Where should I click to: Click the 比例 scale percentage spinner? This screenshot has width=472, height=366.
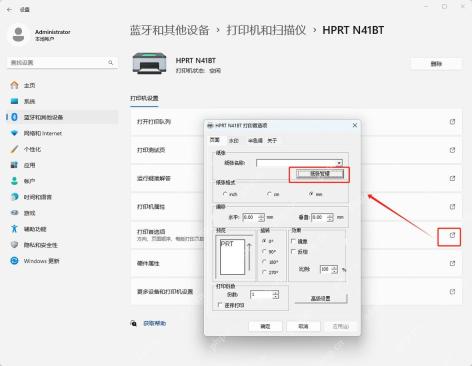(x=335, y=269)
